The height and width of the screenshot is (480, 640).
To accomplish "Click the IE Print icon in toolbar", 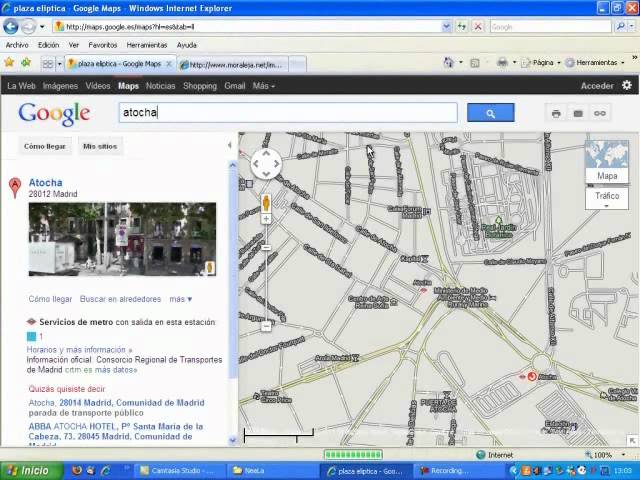I will tap(502, 62).
